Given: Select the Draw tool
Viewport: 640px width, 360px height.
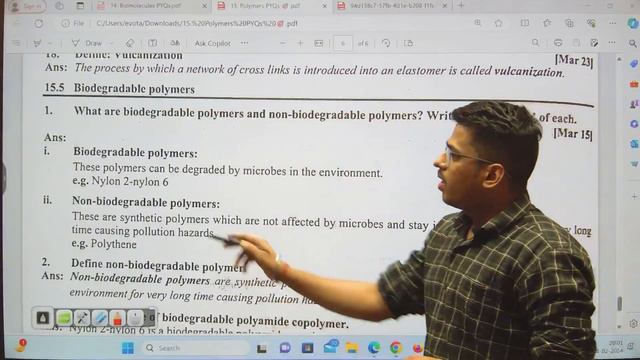Looking at the screenshot, I should tap(87, 43).
